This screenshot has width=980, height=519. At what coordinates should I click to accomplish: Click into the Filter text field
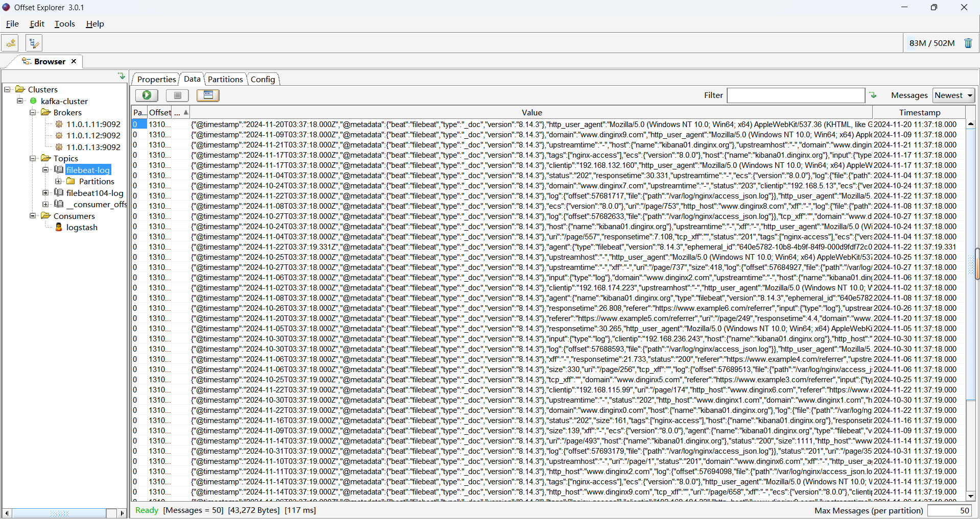(796, 95)
